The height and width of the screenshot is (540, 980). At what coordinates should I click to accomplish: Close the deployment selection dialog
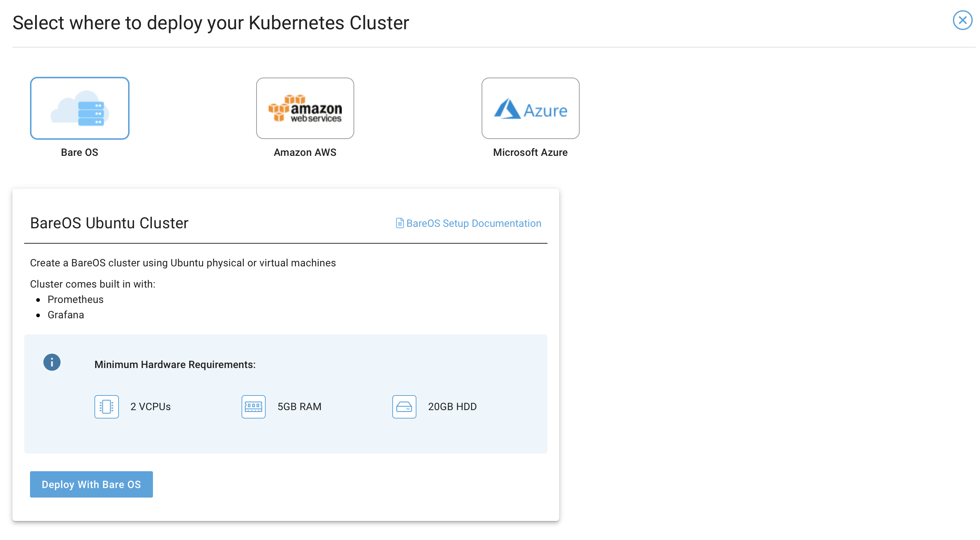click(962, 20)
